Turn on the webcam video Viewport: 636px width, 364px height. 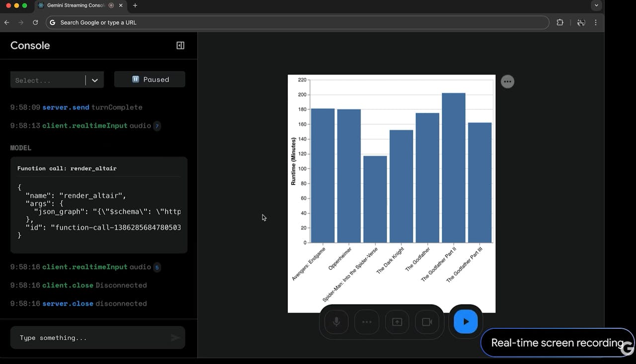427,322
